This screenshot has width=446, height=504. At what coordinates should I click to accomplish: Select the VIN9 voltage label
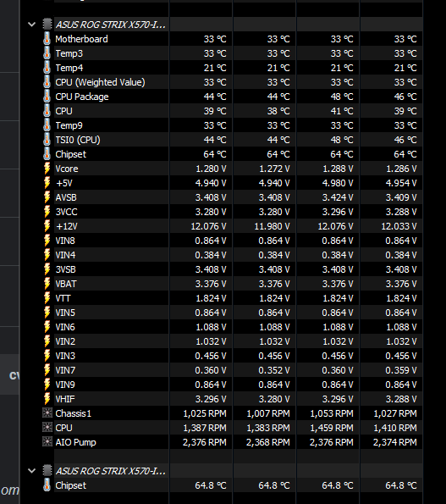65,385
